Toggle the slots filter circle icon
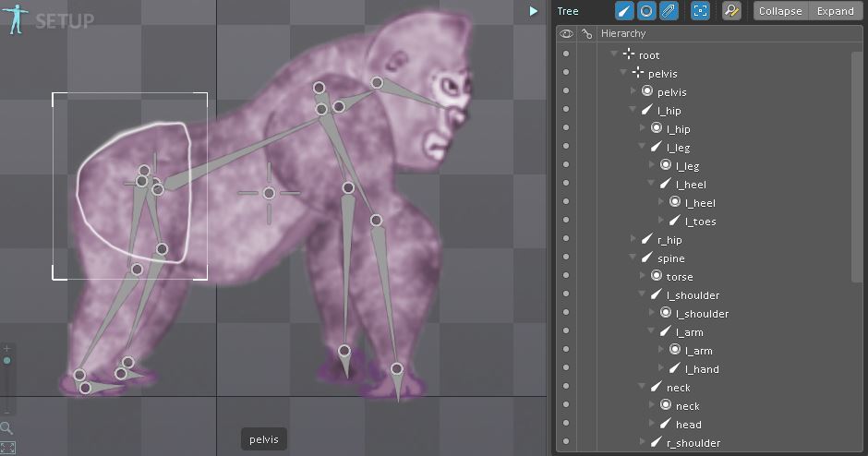 [646, 11]
